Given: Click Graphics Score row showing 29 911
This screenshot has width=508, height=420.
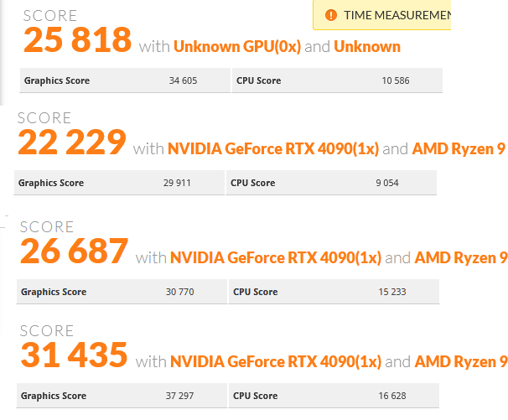Looking at the screenshot, I should click(x=119, y=183).
